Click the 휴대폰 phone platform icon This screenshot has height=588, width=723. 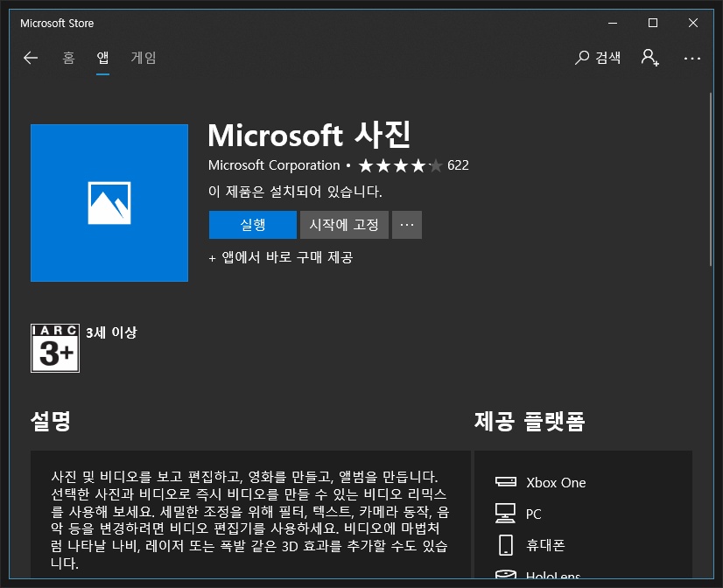click(x=506, y=544)
